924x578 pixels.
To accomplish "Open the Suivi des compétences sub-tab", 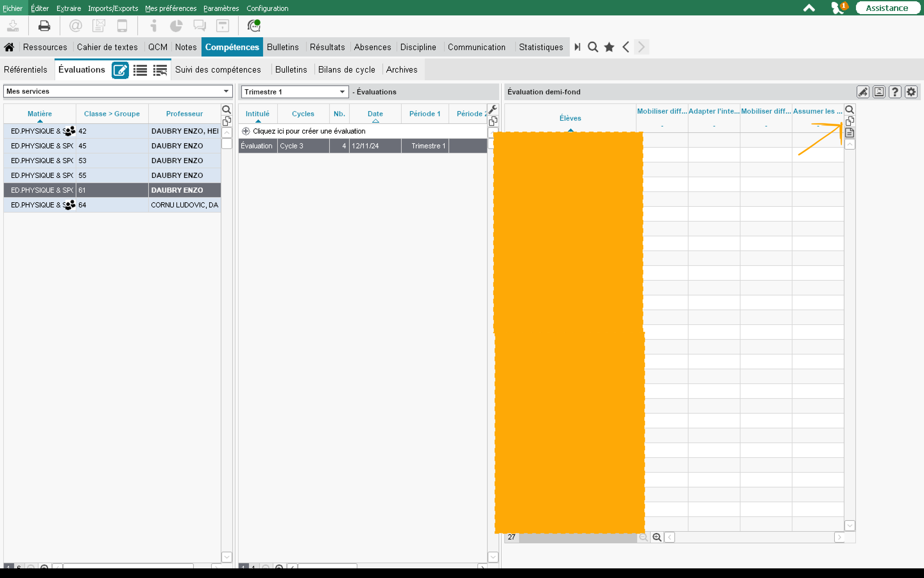I will [x=218, y=70].
